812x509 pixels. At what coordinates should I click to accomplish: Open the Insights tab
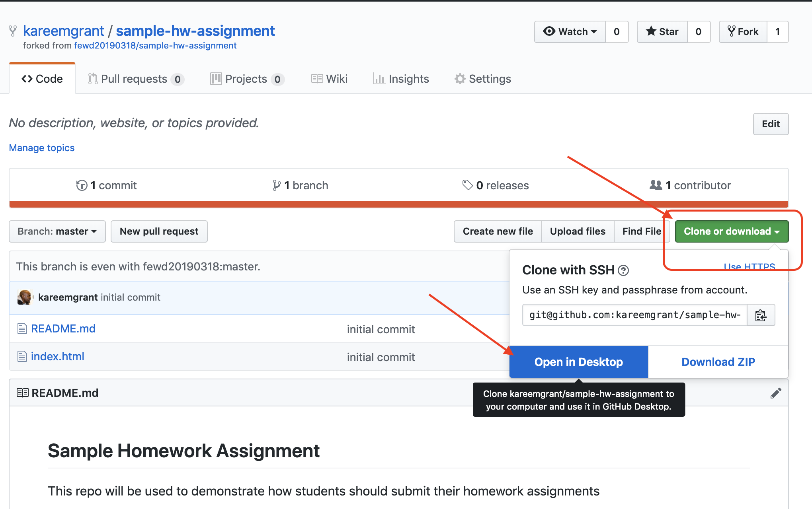point(401,79)
